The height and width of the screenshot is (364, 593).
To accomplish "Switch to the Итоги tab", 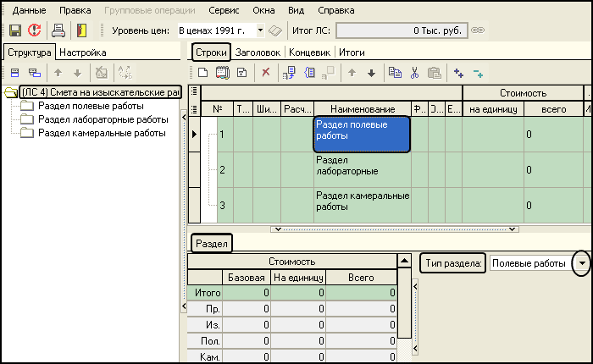I will point(353,52).
